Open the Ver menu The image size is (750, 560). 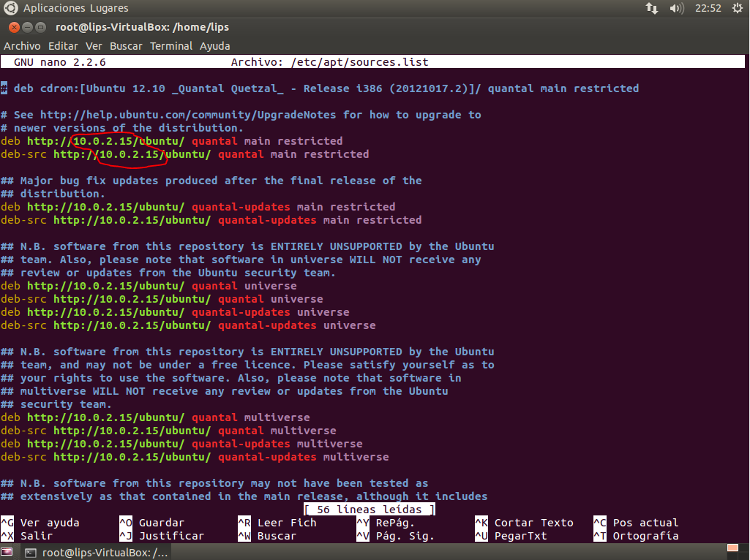click(x=94, y=46)
